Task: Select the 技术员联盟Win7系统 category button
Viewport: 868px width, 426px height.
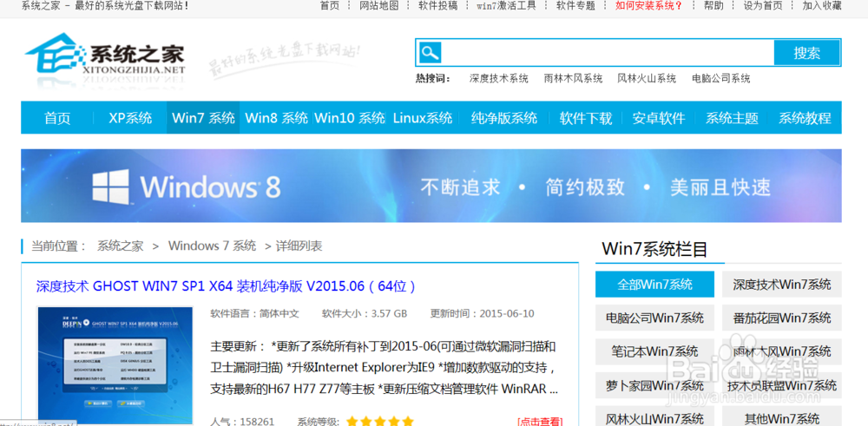Action: 782,385
